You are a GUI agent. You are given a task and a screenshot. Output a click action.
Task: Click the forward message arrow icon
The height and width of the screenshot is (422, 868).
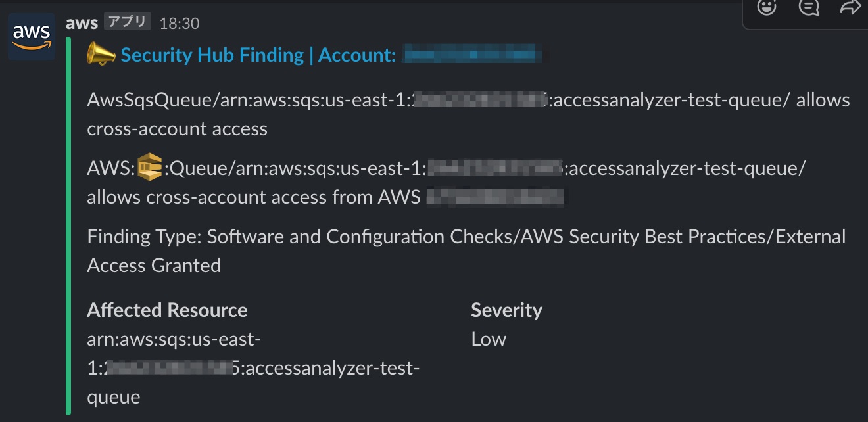click(x=850, y=7)
